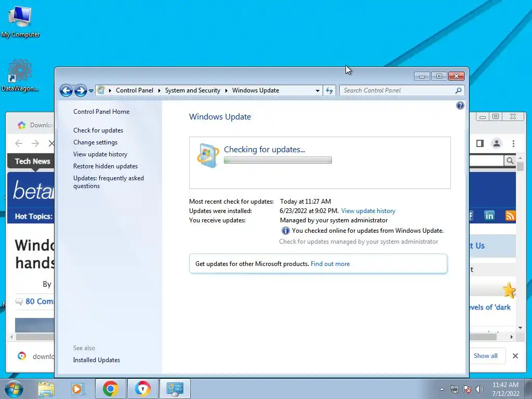Click browser window back arrow
This screenshot has width=532, height=399.
point(19,143)
